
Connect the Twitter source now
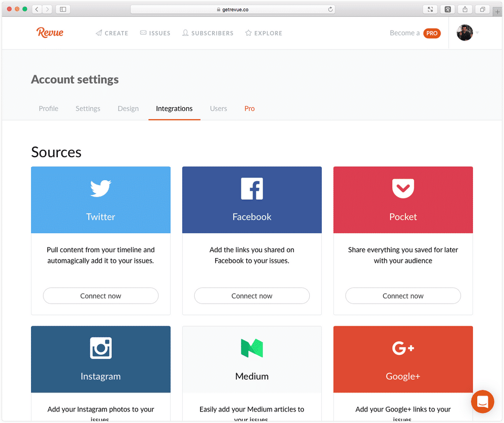101,296
